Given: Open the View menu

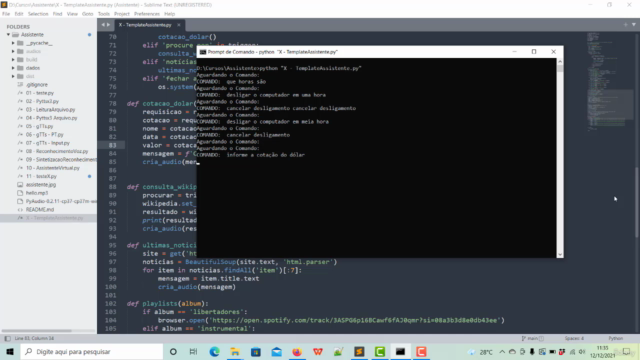Looking at the screenshot, I should click(x=72, y=14).
